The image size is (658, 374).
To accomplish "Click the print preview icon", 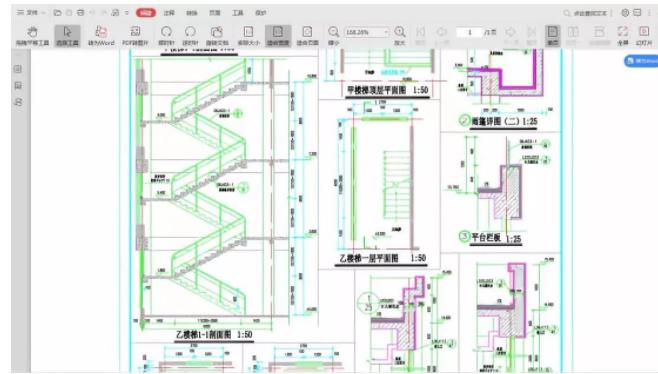I will [x=115, y=13].
